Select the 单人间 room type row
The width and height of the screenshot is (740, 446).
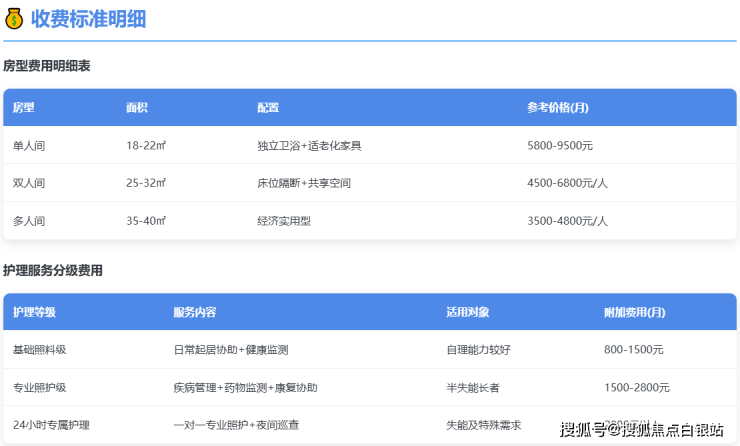click(x=29, y=146)
